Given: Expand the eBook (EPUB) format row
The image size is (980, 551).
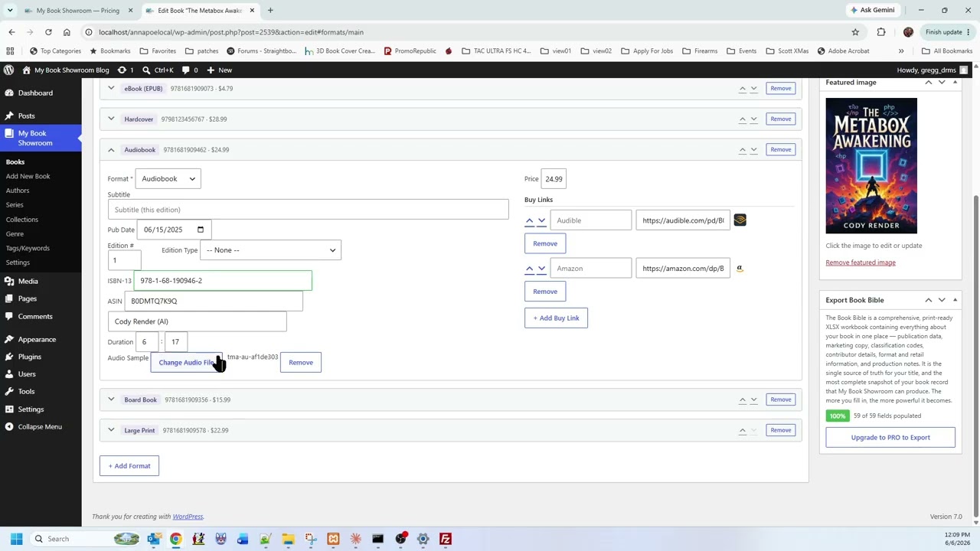Looking at the screenshot, I should (x=111, y=88).
